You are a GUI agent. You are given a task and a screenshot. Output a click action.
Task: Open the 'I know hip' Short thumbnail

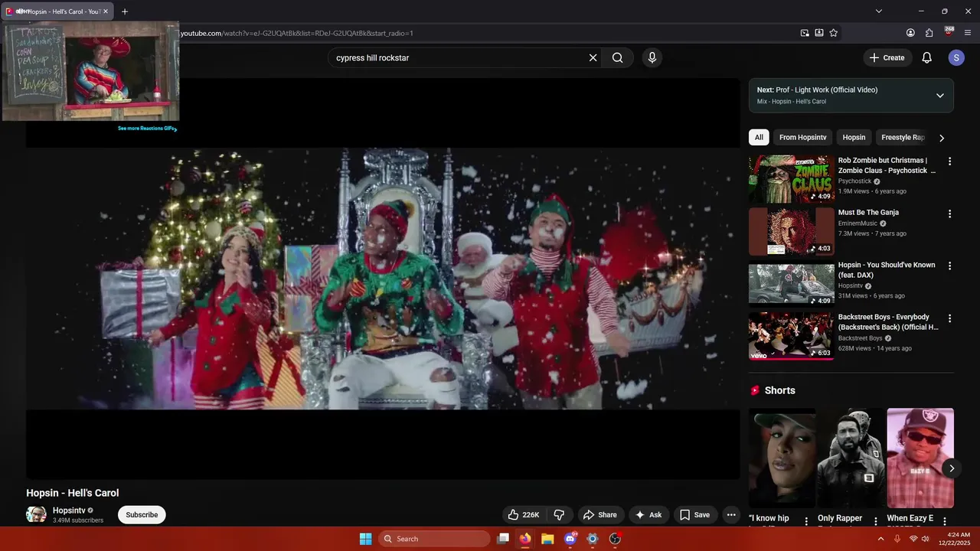point(782,458)
